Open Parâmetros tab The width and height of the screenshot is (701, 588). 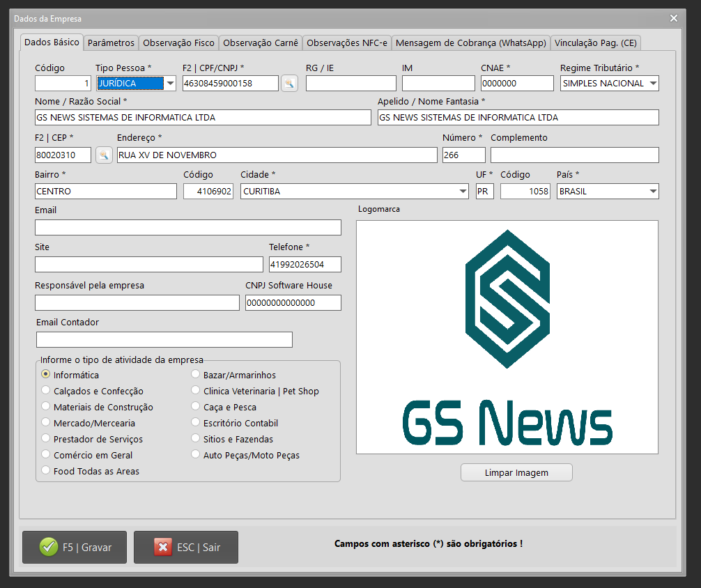(x=111, y=43)
